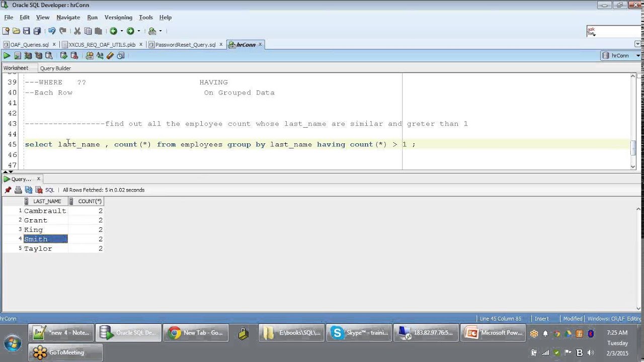Select the Worksheet tab

point(16,68)
